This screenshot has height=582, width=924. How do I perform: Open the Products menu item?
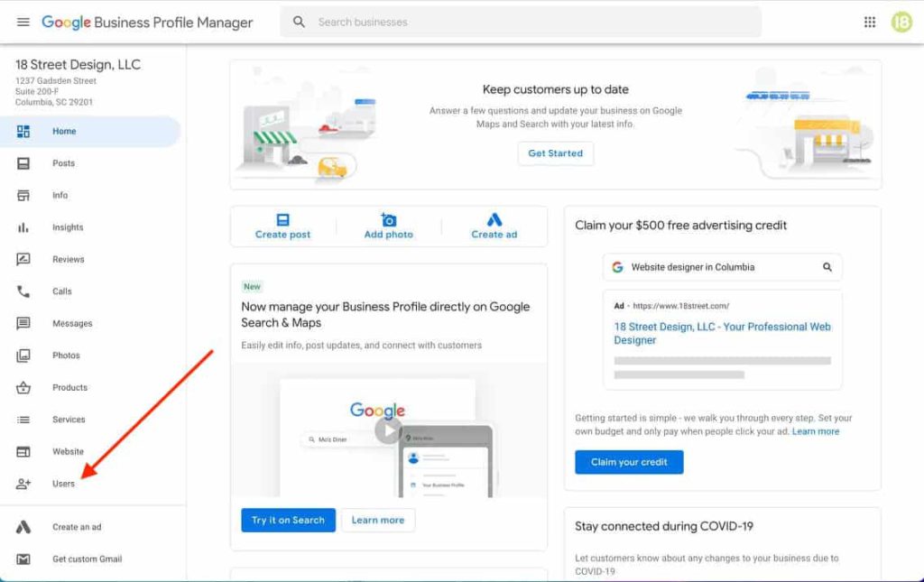click(90, 388)
